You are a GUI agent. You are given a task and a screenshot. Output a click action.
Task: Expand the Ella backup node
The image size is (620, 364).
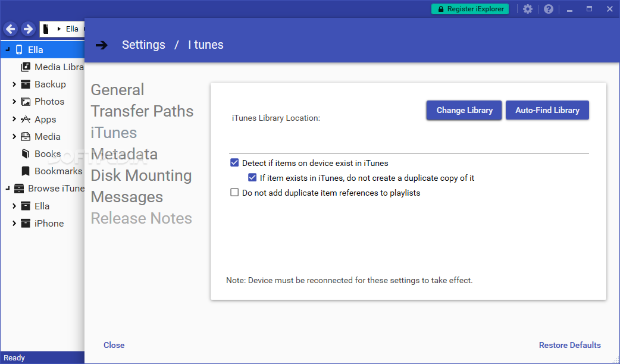tap(14, 206)
